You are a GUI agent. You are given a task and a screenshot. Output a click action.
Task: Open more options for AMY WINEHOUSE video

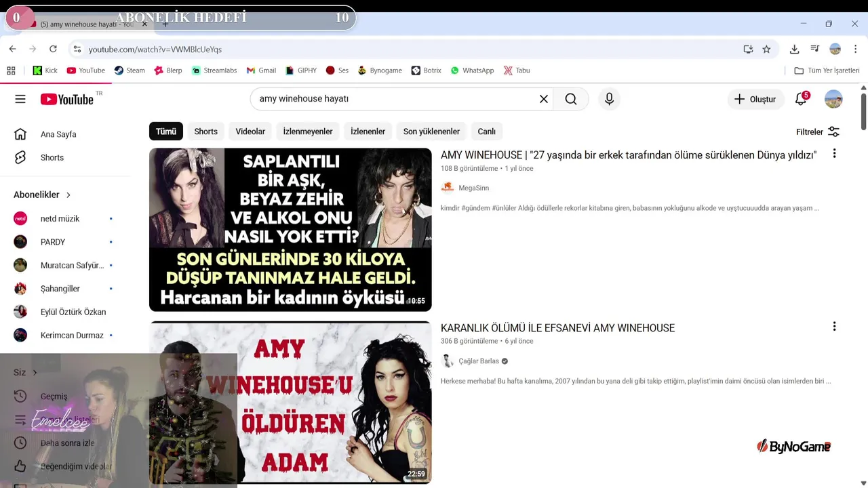pos(834,154)
